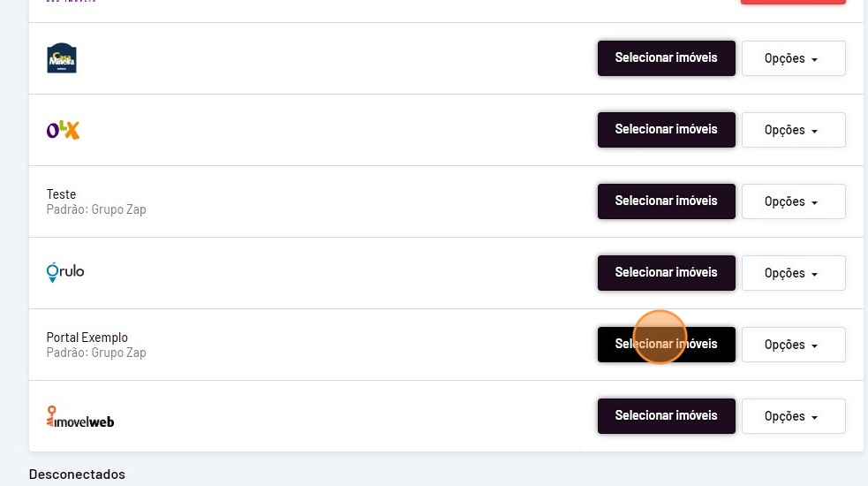Choose Selecionar imóveis for the Teste portal
868x486 pixels.
click(x=666, y=201)
